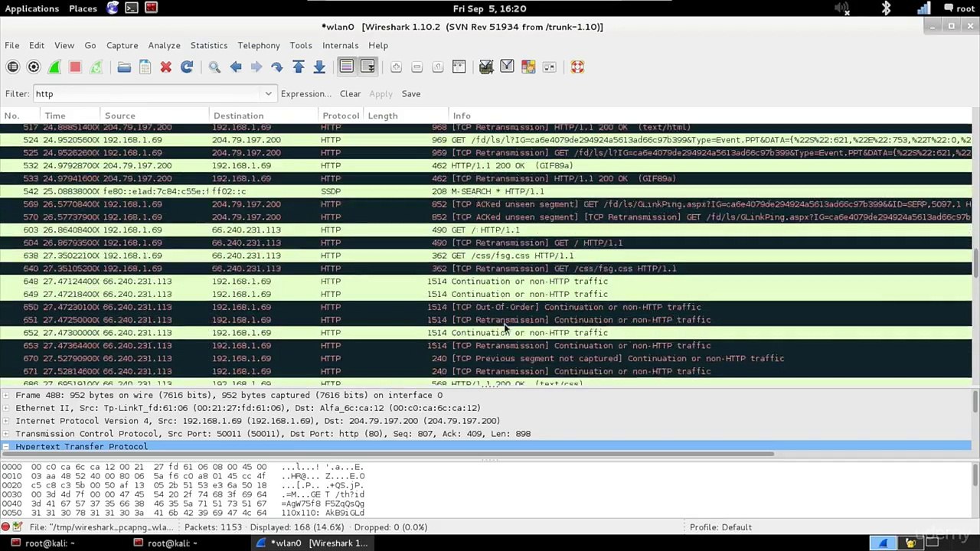Sort by Source column header
The width and height of the screenshot is (980, 551).
[x=155, y=116]
